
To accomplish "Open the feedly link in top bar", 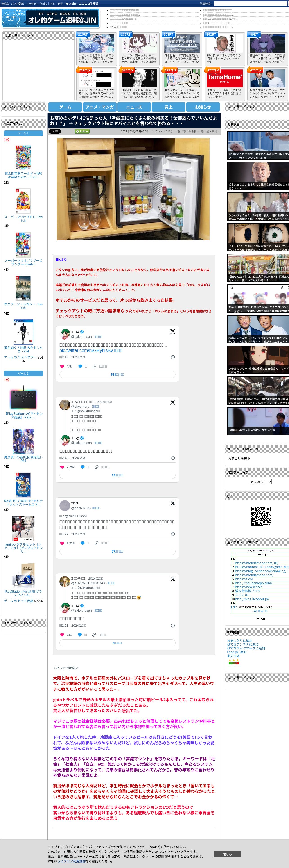I will (43, 4).
